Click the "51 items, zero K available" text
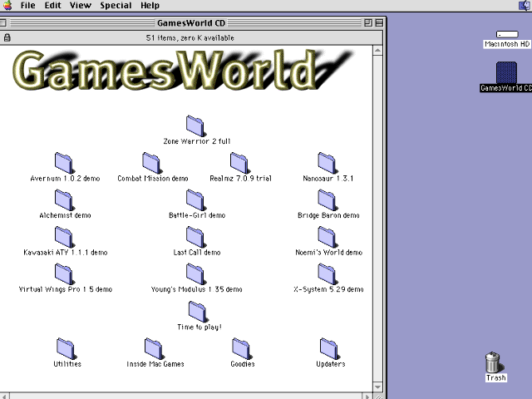This screenshot has width=532, height=399. 190,38
